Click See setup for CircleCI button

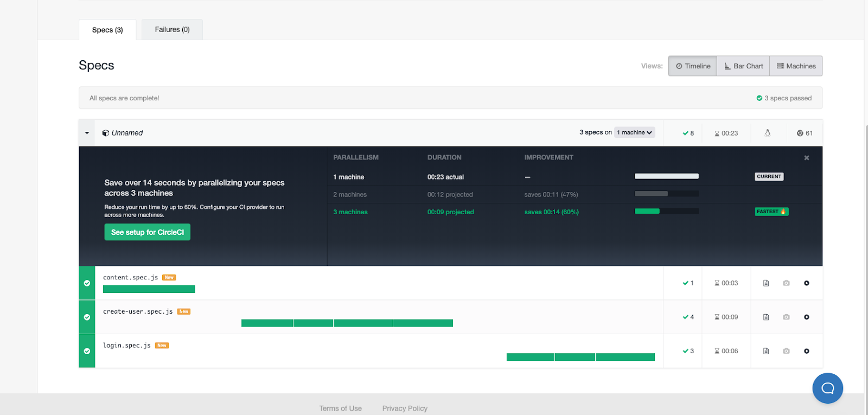147,232
